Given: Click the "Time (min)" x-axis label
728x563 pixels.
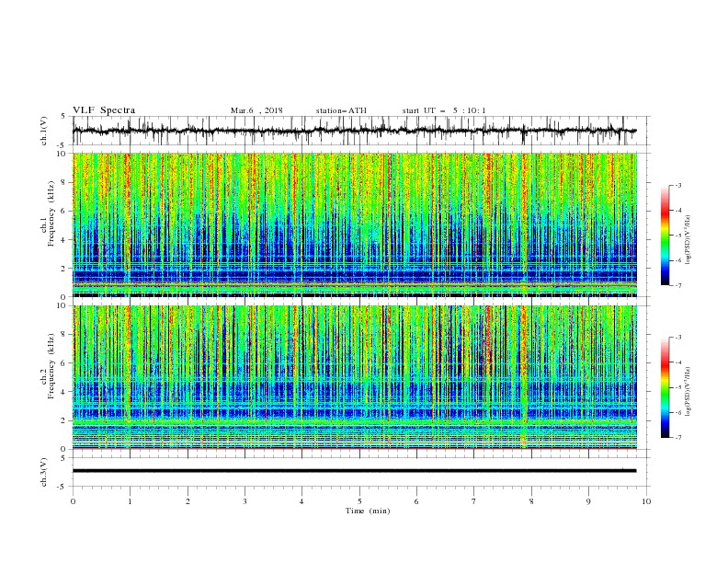Looking at the screenshot, I should [368, 511].
